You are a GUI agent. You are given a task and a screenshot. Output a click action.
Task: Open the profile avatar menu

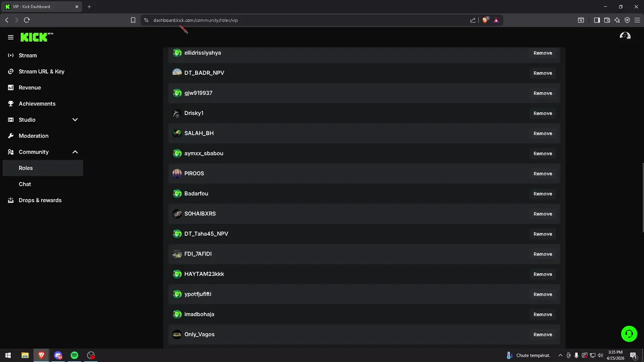point(625,36)
